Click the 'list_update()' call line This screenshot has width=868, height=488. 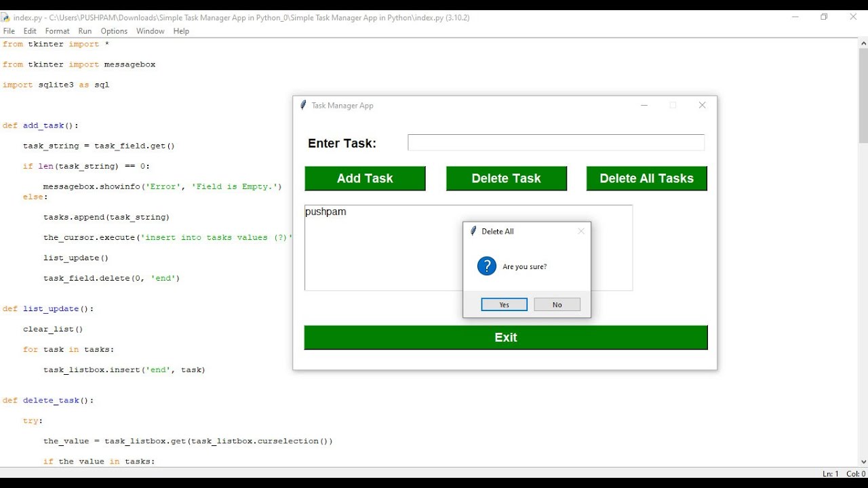click(76, 258)
